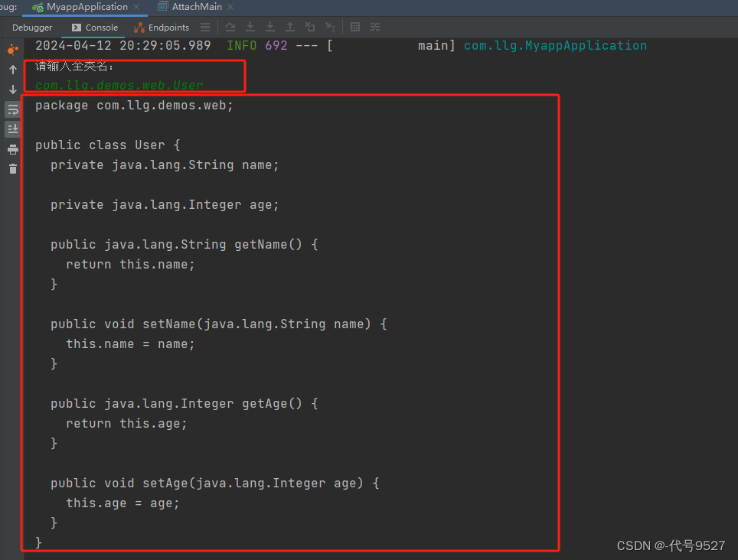
Task: Open the Evaluate Expression calculator icon
Action: tap(355, 28)
